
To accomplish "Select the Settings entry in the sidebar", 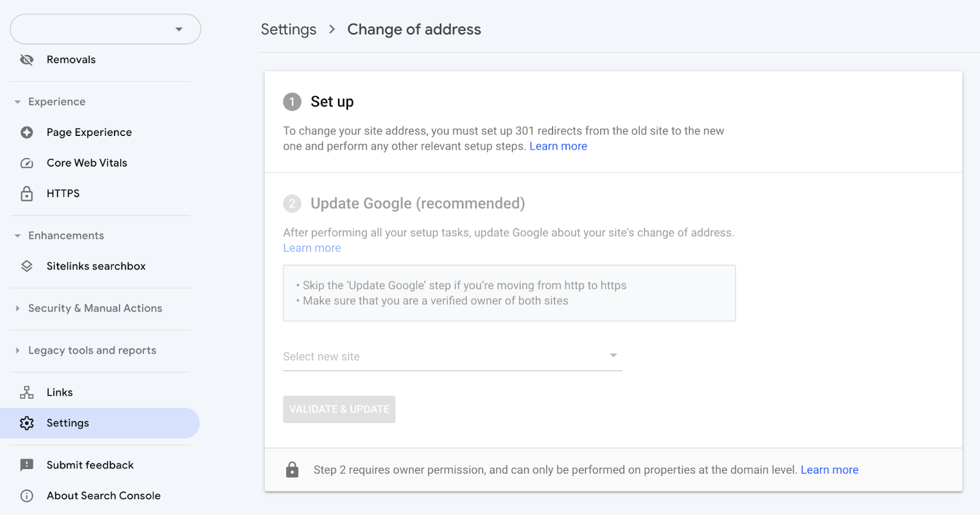I will coord(67,423).
